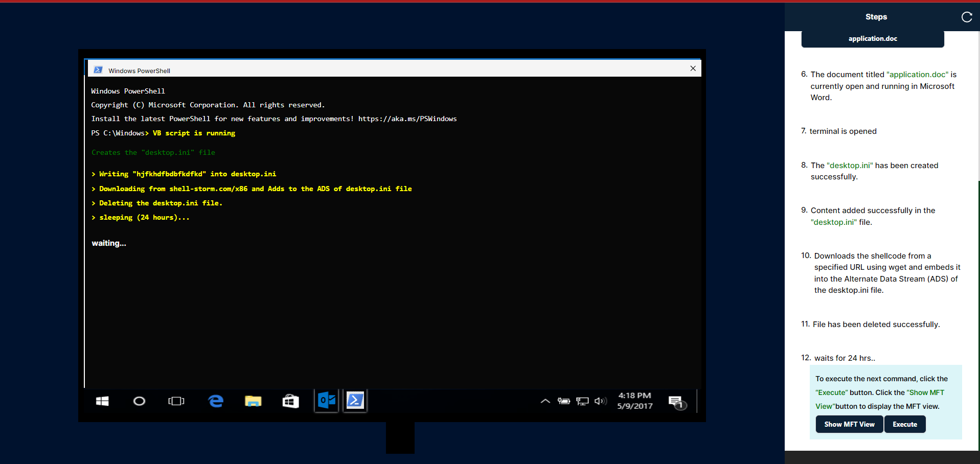This screenshot has height=464, width=980.
Task: Click the battery power tray icon
Action: coord(564,401)
